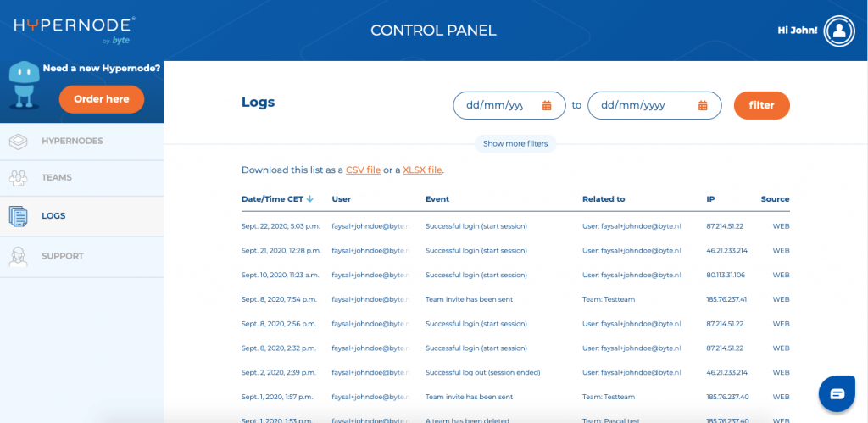This screenshot has width=868, height=423.
Task: Open the user profile avatar icon
Action: tap(839, 31)
